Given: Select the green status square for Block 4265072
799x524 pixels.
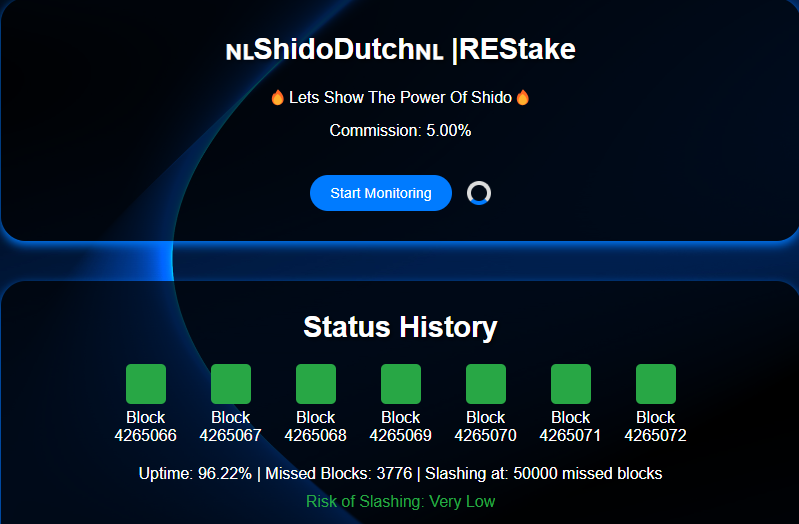Looking at the screenshot, I should [x=656, y=384].
